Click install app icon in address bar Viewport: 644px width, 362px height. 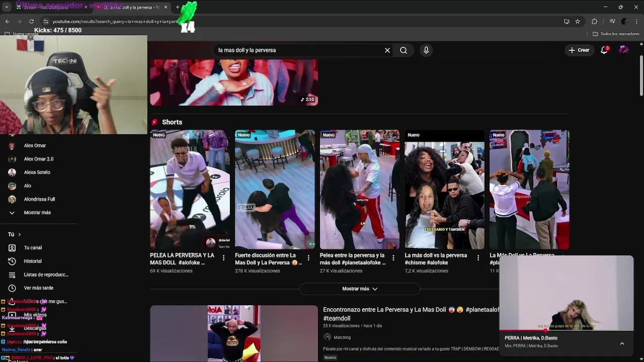click(567, 21)
